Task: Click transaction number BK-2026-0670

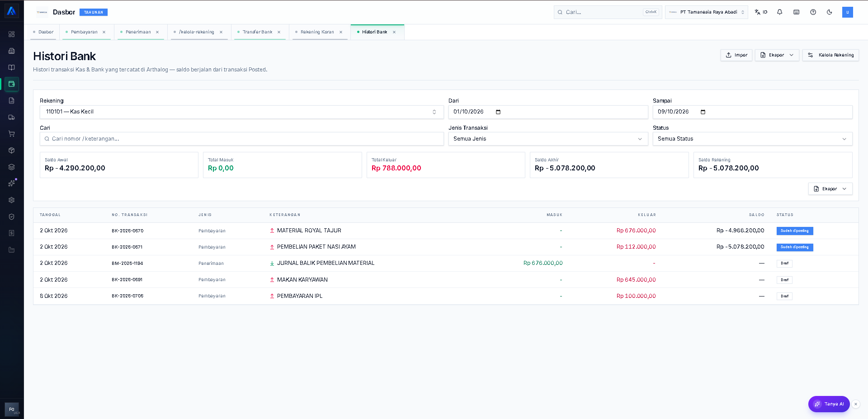Action: [127, 231]
